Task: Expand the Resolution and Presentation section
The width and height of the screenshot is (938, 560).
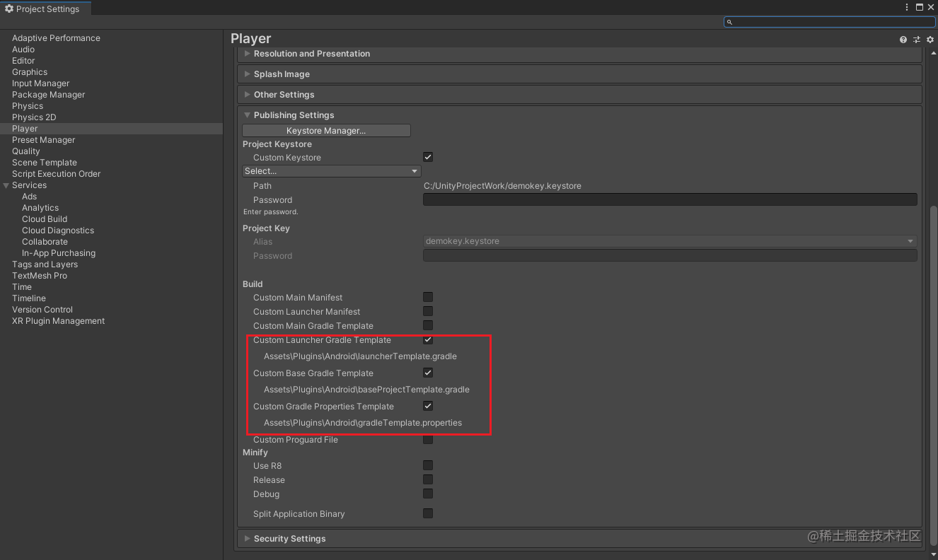Action: 579,54
